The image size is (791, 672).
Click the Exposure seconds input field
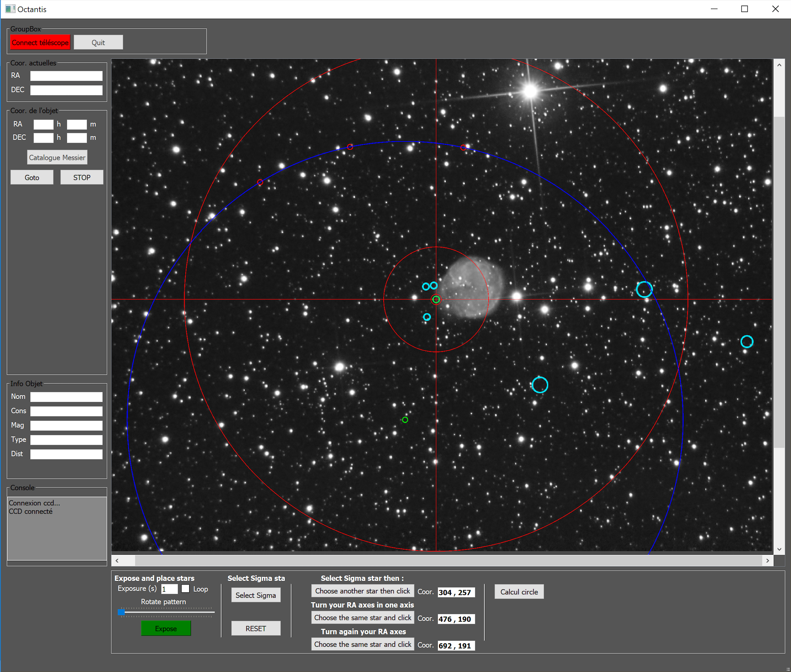point(169,589)
